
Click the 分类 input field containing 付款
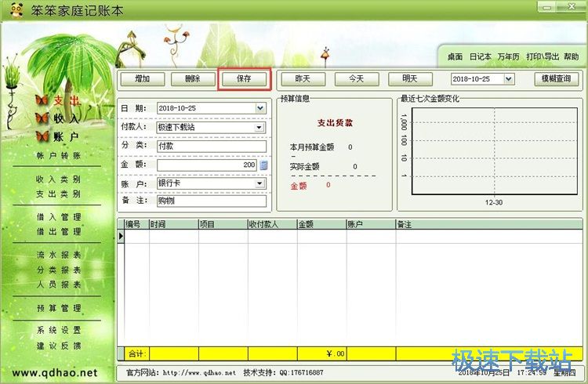pyautogui.click(x=212, y=147)
